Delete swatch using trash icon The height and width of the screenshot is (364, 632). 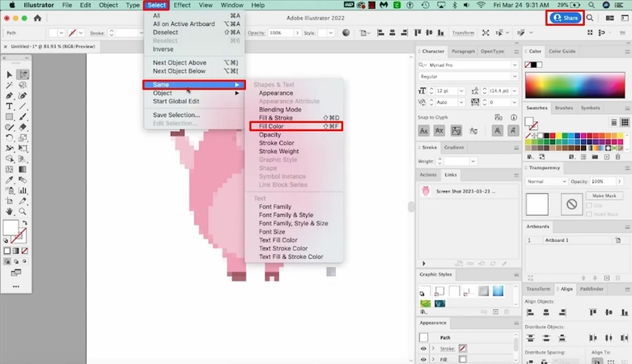[x=618, y=157]
